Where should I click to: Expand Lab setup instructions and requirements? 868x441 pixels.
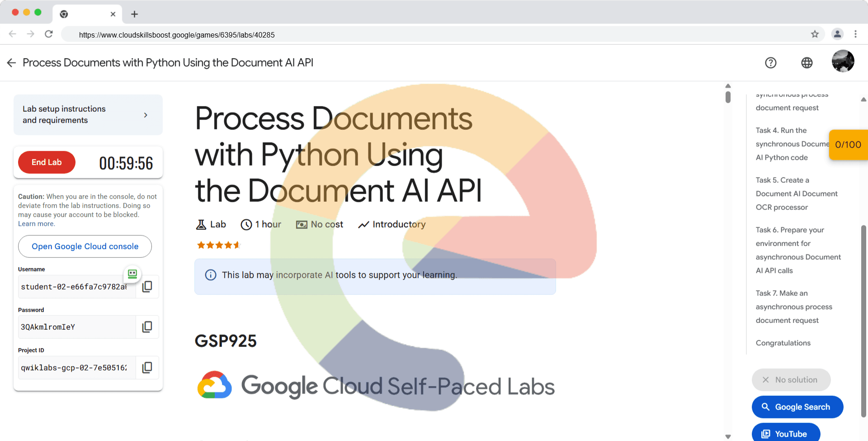(88, 115)
